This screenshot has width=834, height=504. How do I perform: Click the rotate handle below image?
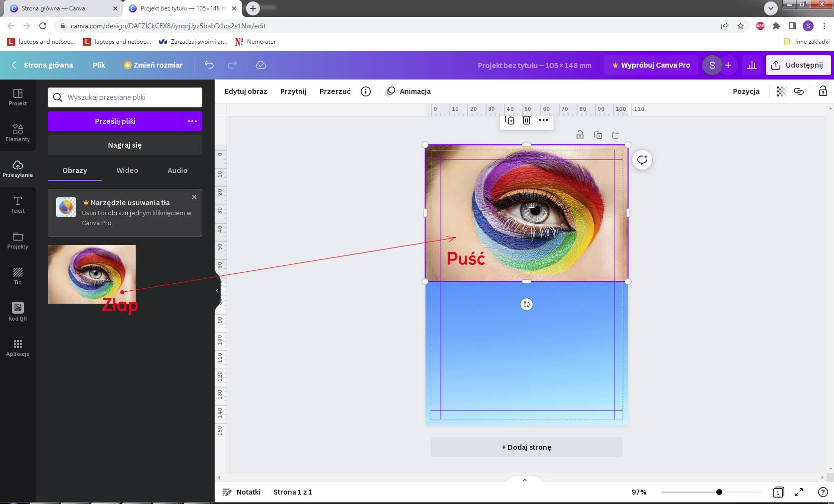527,304
